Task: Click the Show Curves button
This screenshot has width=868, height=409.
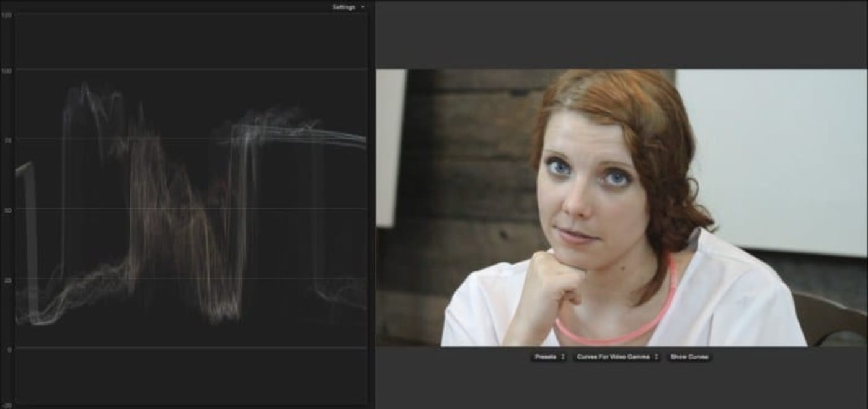Action: coord(689,357)
